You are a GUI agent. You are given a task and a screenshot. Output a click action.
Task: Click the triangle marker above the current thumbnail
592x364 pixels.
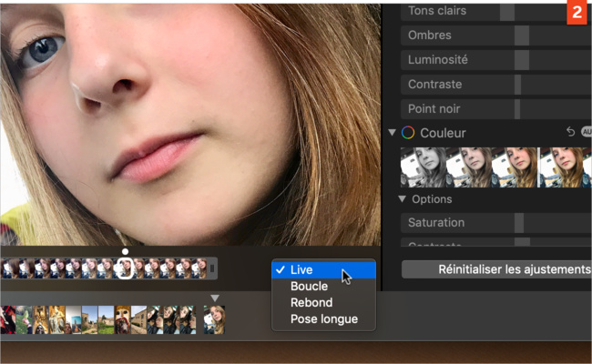coord(215,298)
